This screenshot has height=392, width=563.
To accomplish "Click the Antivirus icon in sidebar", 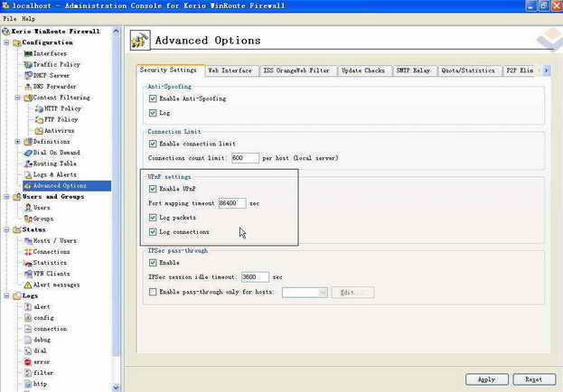I will (x=39, y=130).
